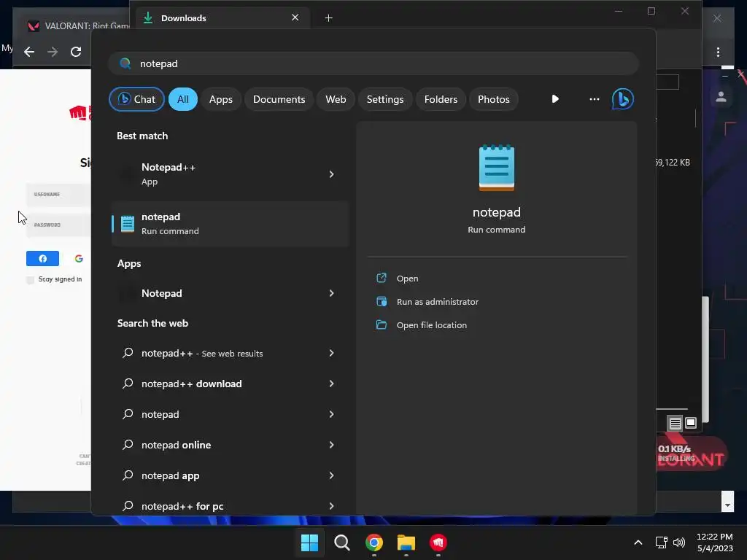
Task: Open Bing Chat from search panel top right
Action: (622, 99)
